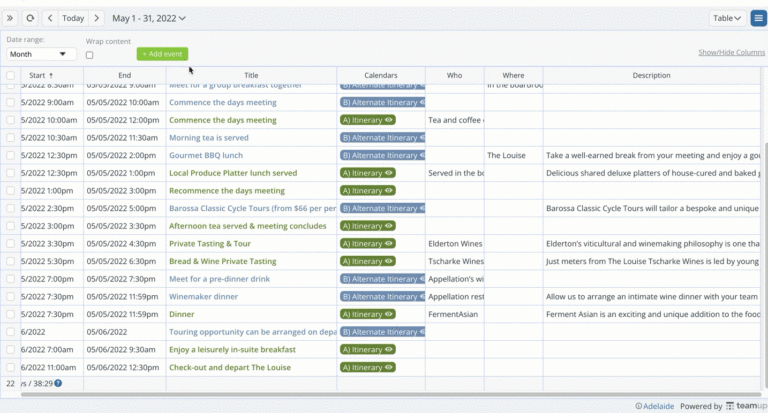Tick the select-all checkbox in table header

point(11,75)
